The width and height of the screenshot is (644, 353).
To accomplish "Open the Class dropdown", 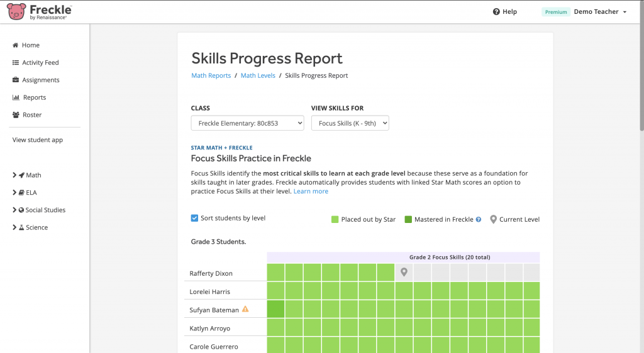I will tap(247, 123).
